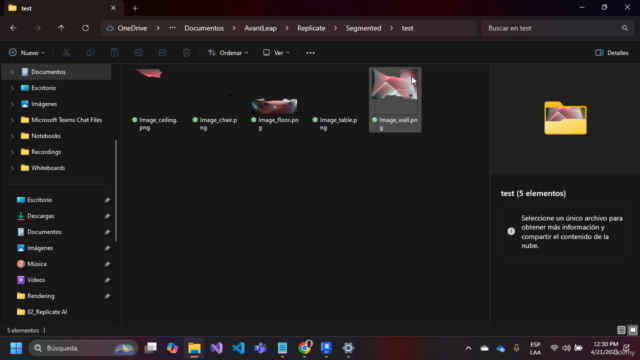Click the Delete trash icon
Image resolution: width=640 pixels, height=360 pixels.
pyautogui.click(x=187, y=53)
